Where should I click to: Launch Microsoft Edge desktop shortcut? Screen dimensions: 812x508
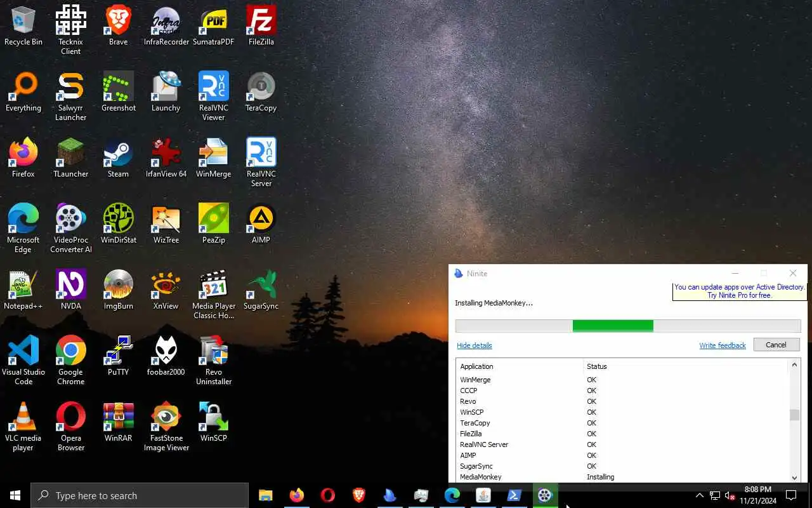pyautogui.click(x=23, y=229)
